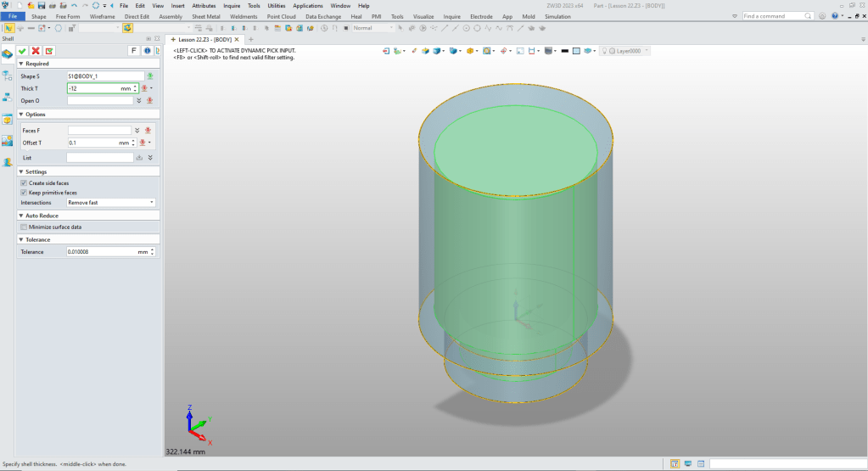The width and height of the screenshot is (868, 471).
Task: Click the export icon beside List field
Action: click(x=139, y=158)
